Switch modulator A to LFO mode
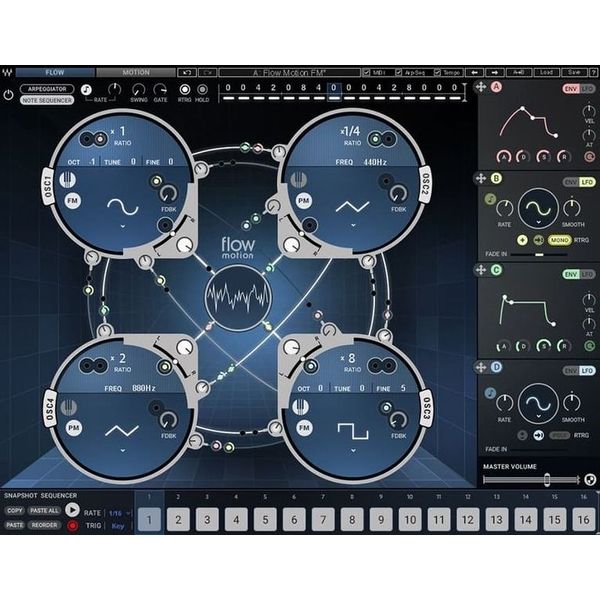This screenshot has width=600, height=600. click(x=587, y=89)
